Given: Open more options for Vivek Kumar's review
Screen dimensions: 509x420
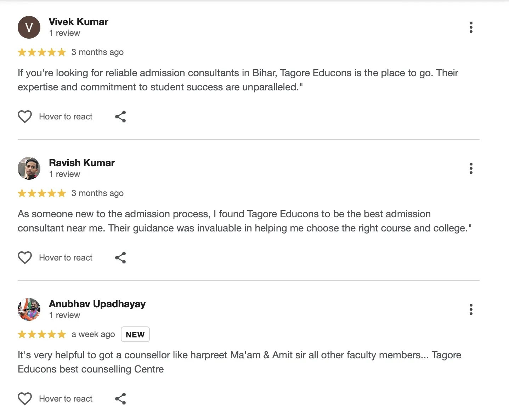Looking at the screenshot, I should [x=471, y=27].
